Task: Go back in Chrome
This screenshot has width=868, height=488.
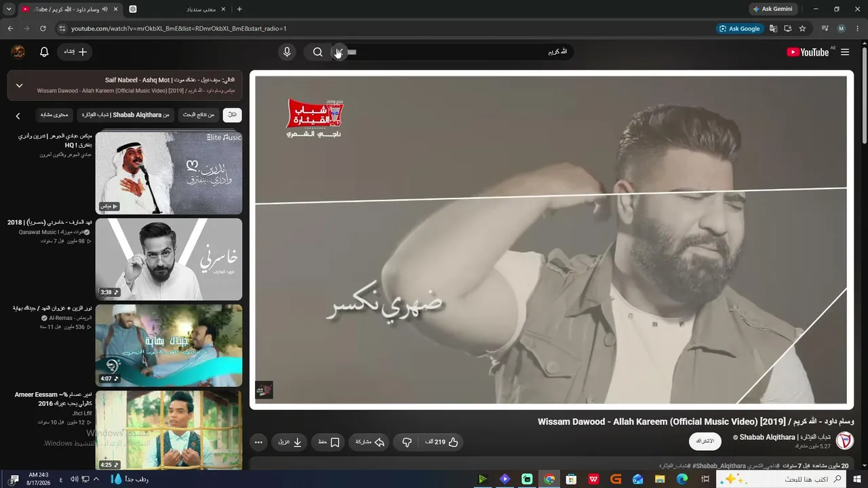Action: coord(10,28)
